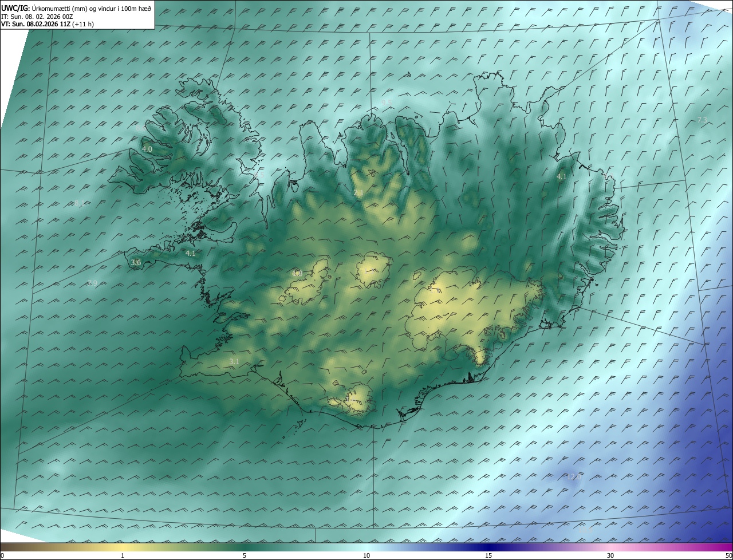Click the "10" tick on the color scale
The image size is (733, 560).
366,556
